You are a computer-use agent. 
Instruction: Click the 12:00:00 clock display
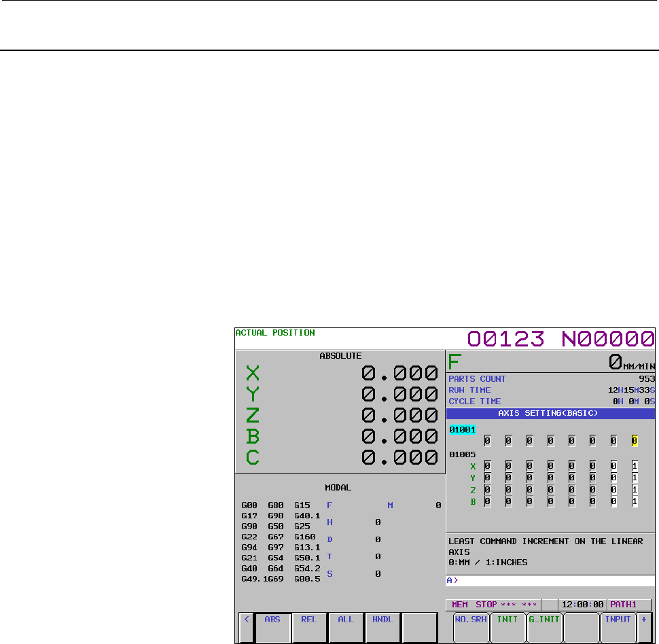pyautogui.click(x=582, y=605)
